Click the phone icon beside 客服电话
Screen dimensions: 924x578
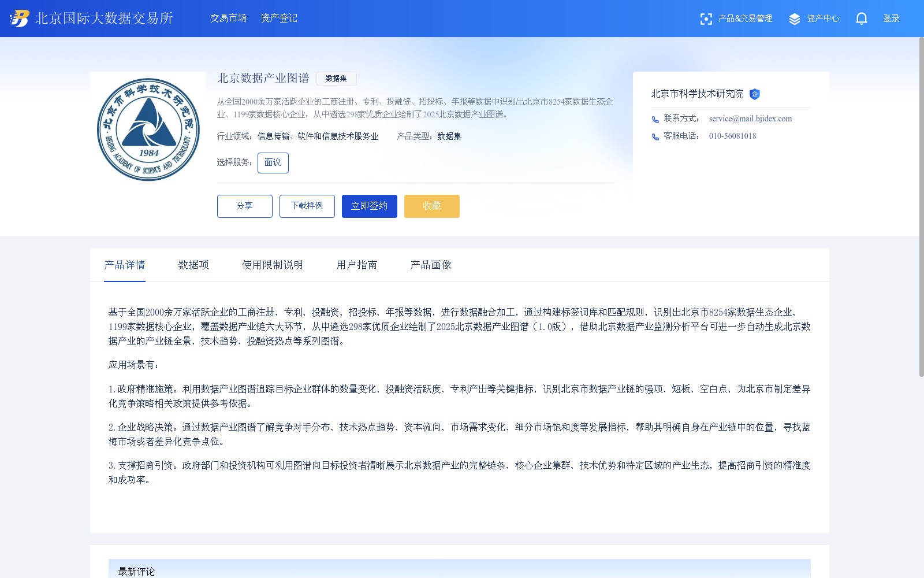(x=655, y=137)
